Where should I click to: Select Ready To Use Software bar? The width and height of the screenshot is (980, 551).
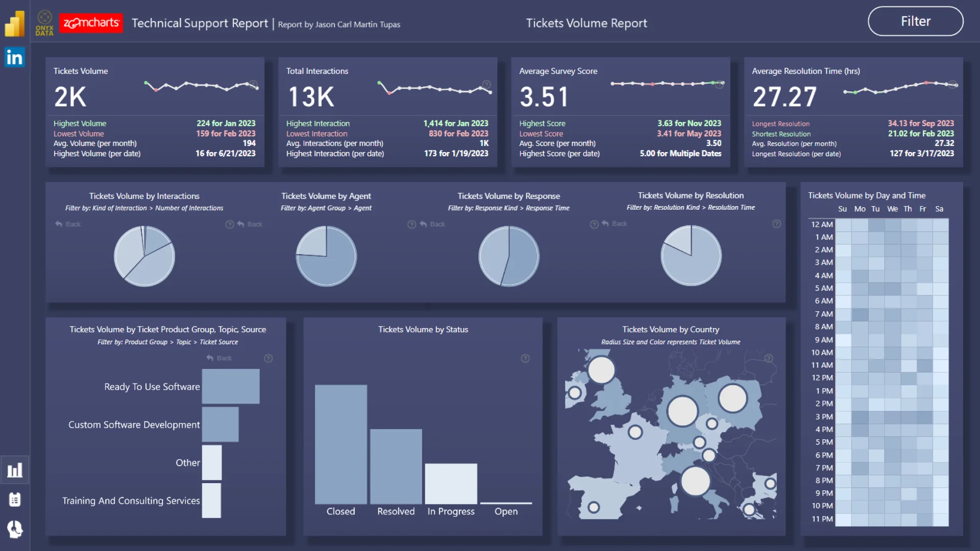click(x=231, y=387)
